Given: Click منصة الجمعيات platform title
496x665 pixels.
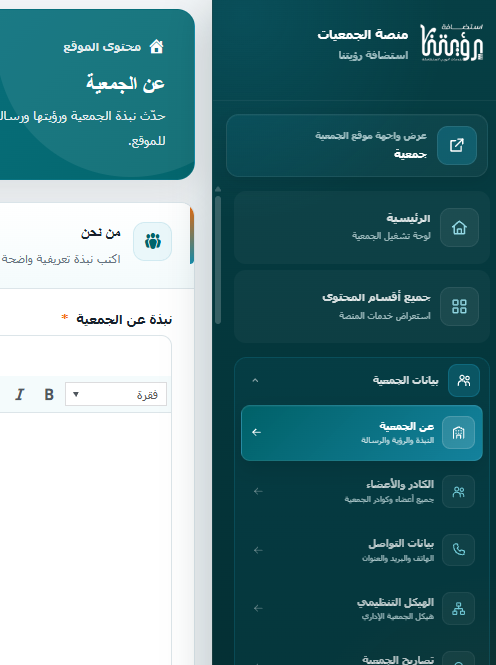Looking at the screenshot, I should (x=363, y=34).
